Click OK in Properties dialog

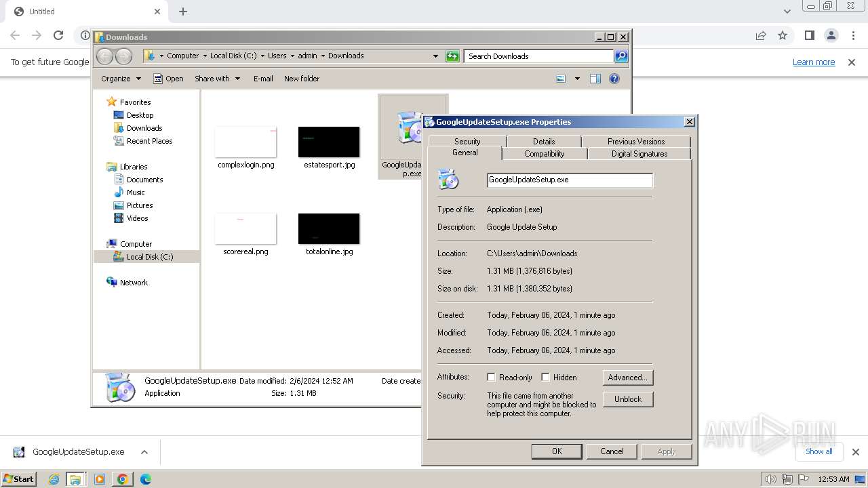click(557, 451)
